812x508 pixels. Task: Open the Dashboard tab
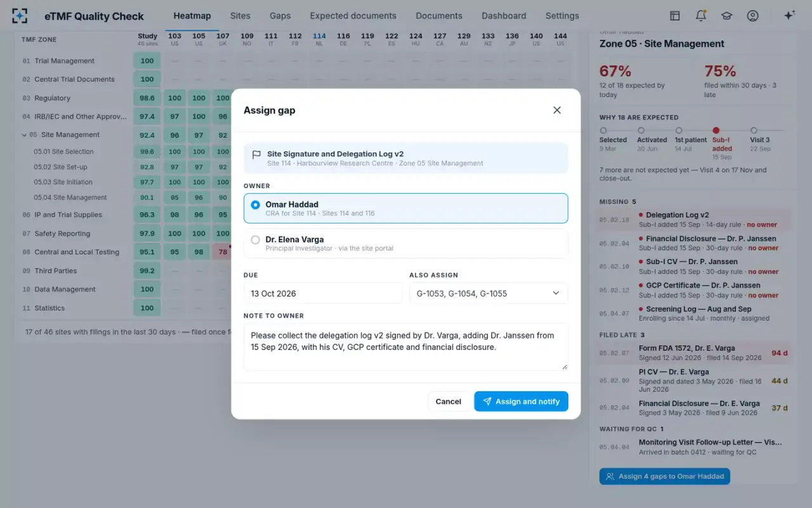(x=504, y=16)
